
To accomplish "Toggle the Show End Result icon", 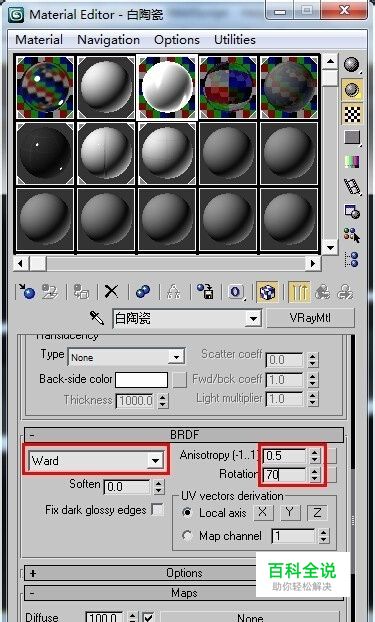I will coord(299,292).
